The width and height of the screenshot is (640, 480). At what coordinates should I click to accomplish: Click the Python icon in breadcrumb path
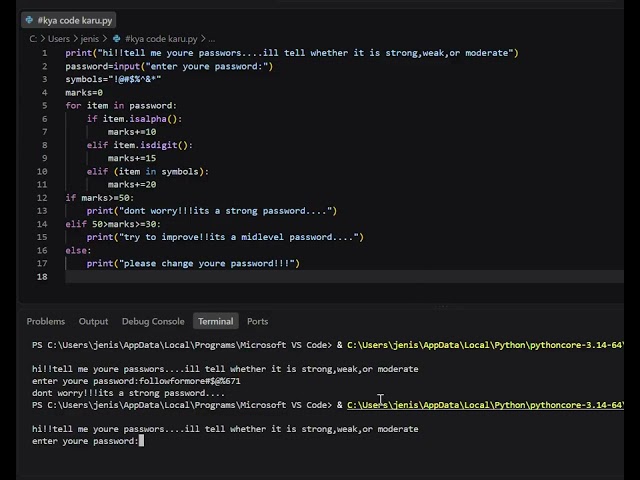(x=117, y=39)
